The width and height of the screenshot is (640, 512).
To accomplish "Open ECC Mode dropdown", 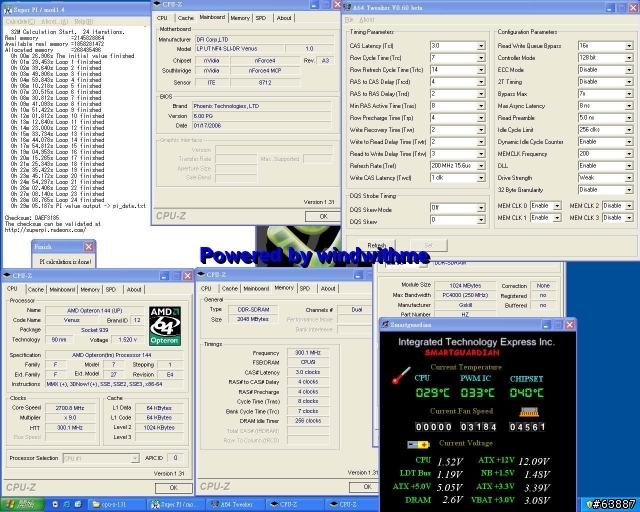I will click(629, 70).
